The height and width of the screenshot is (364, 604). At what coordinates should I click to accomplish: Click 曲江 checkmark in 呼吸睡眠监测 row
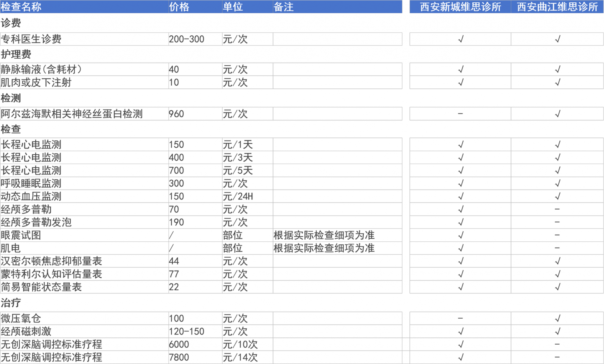point(557,183)
